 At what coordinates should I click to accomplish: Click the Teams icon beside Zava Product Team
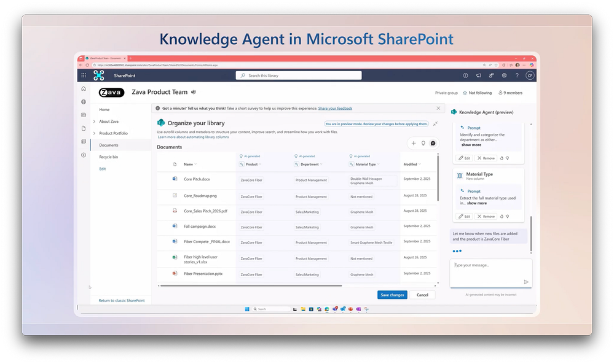coord(194,92)
